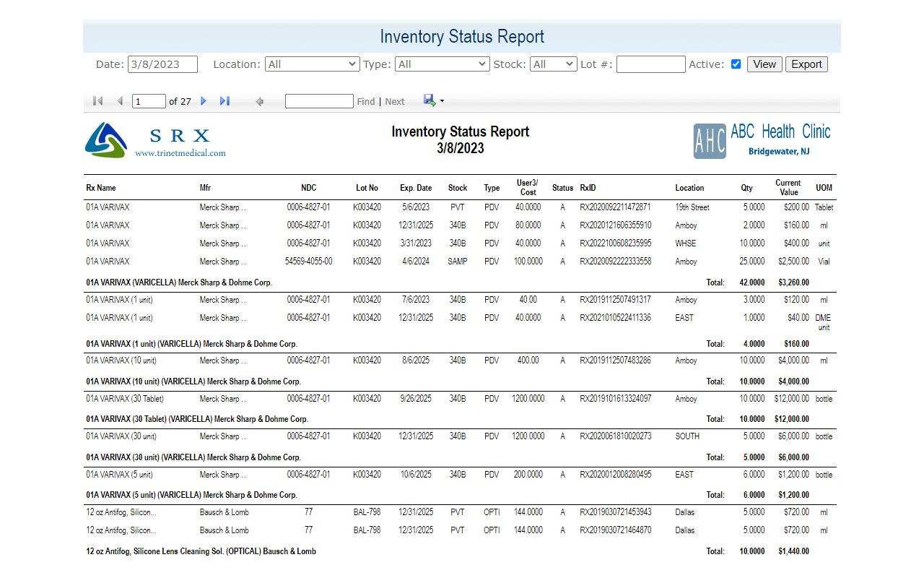924x578 pixels.
Task: Click the Bridgewater, NJ text
Action: point(778,152)
